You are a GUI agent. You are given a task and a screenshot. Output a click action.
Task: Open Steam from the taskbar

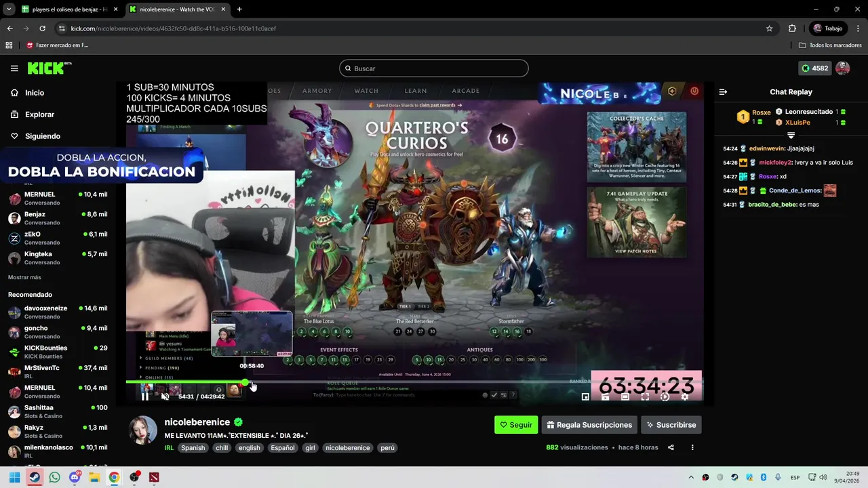(35, 477)
